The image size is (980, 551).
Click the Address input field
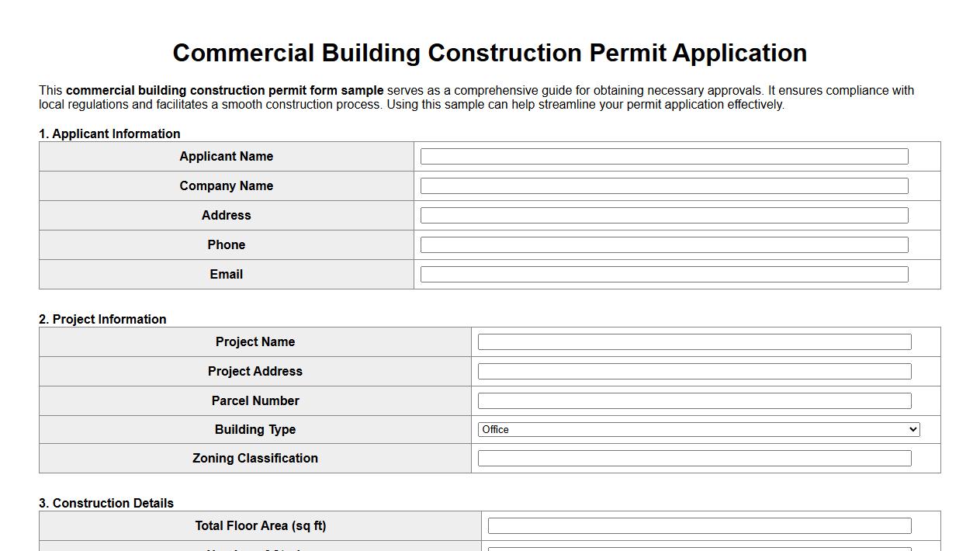[663, 215]
